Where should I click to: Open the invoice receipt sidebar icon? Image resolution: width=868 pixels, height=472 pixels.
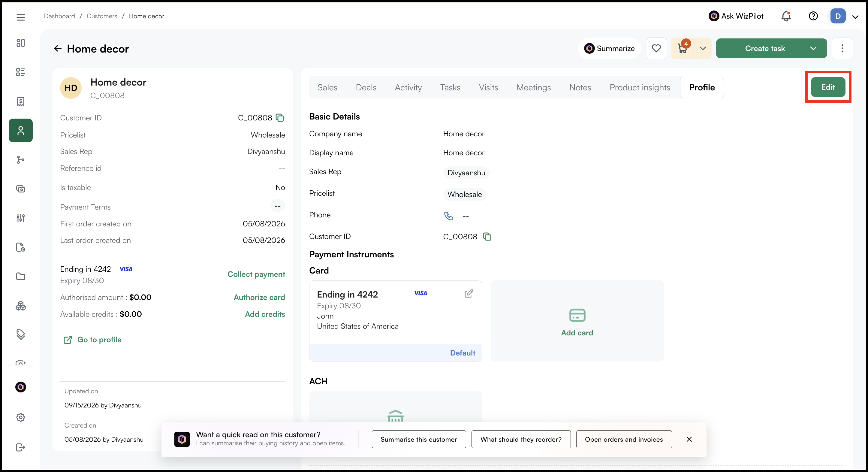(x=20, y=101)
